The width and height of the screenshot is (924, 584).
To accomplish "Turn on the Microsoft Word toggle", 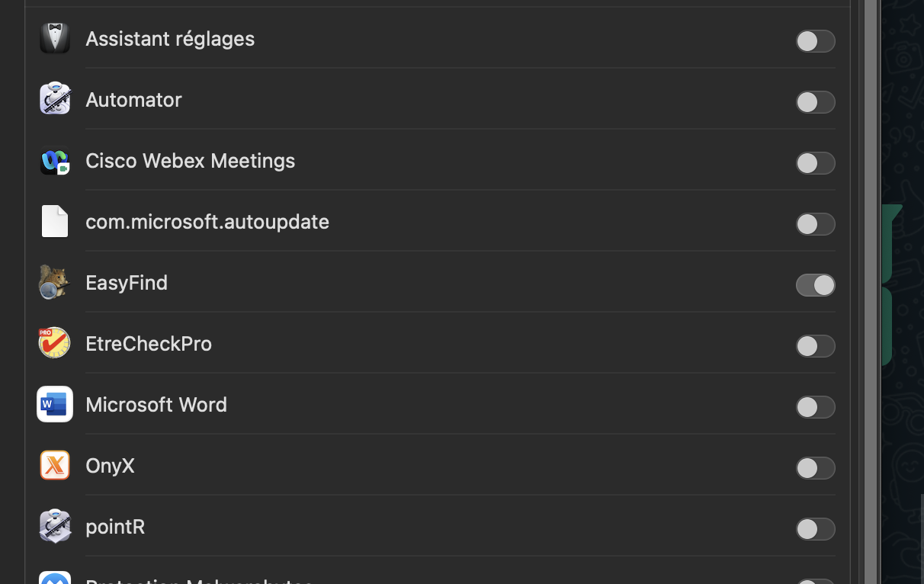I will coord(815,407).
